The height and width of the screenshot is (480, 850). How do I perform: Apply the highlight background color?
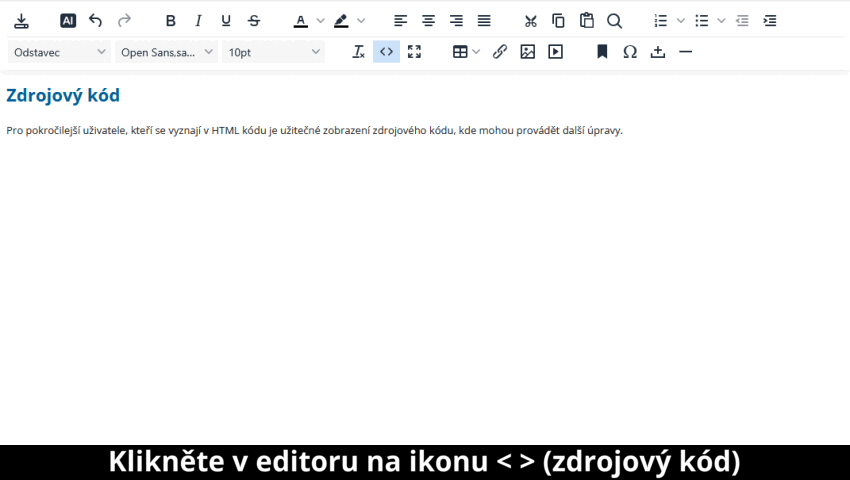[341, 21]
